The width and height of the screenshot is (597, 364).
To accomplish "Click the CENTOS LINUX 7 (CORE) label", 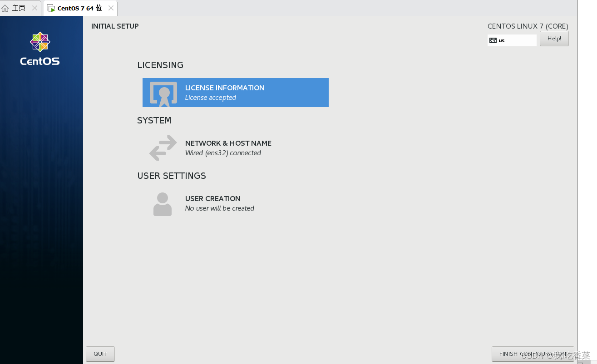I will (x=528, y=26).
